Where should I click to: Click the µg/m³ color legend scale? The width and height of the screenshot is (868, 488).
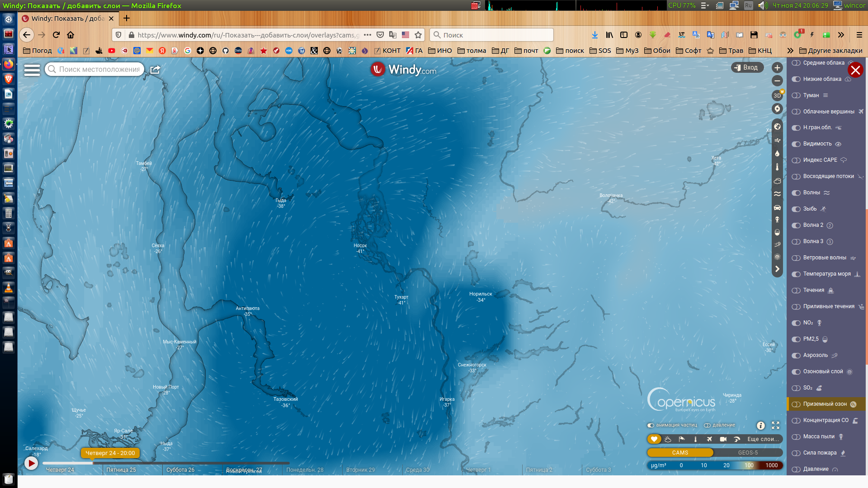[715, 465]
